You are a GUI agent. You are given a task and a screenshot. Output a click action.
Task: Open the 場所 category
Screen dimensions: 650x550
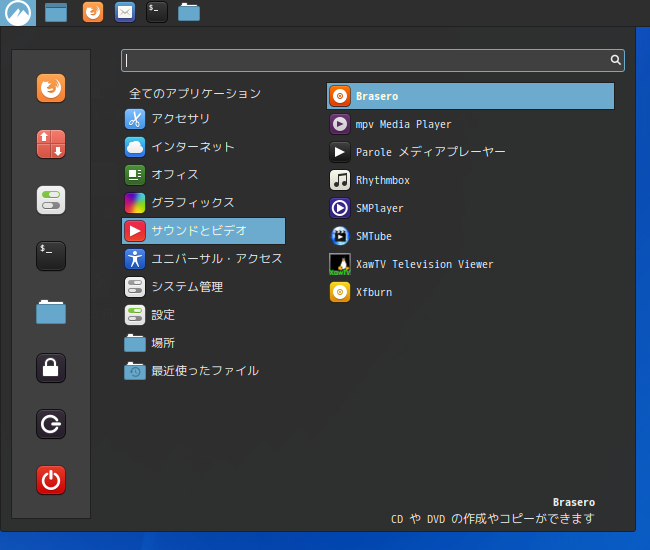click(x=204, y=343)
